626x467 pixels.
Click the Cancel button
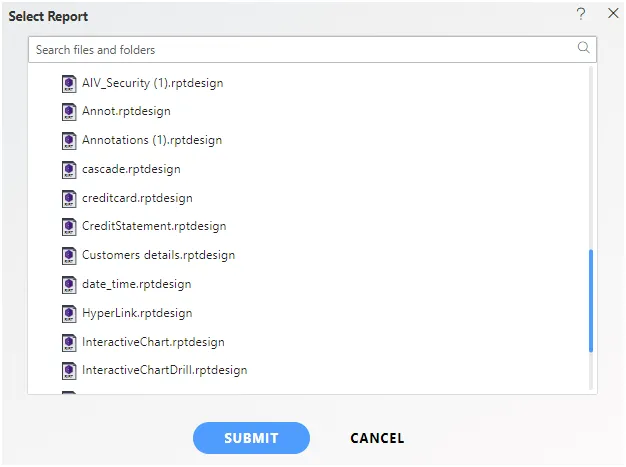tap(377, 438)
